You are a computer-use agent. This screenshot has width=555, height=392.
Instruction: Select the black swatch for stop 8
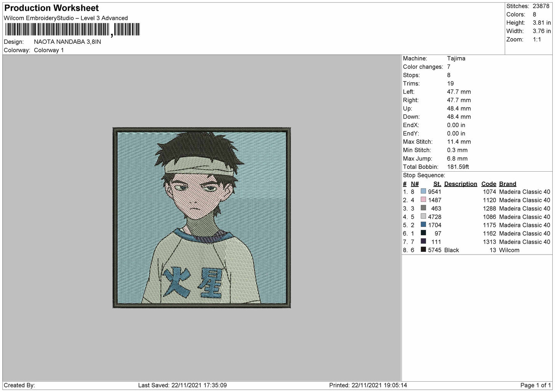(423, 250)
